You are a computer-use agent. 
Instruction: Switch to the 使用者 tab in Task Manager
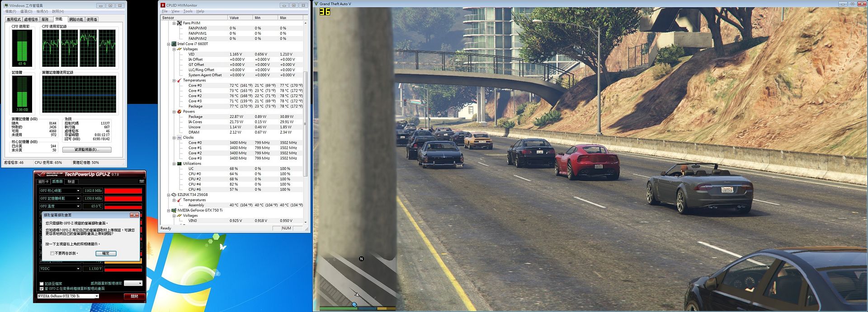click(92, 19)
